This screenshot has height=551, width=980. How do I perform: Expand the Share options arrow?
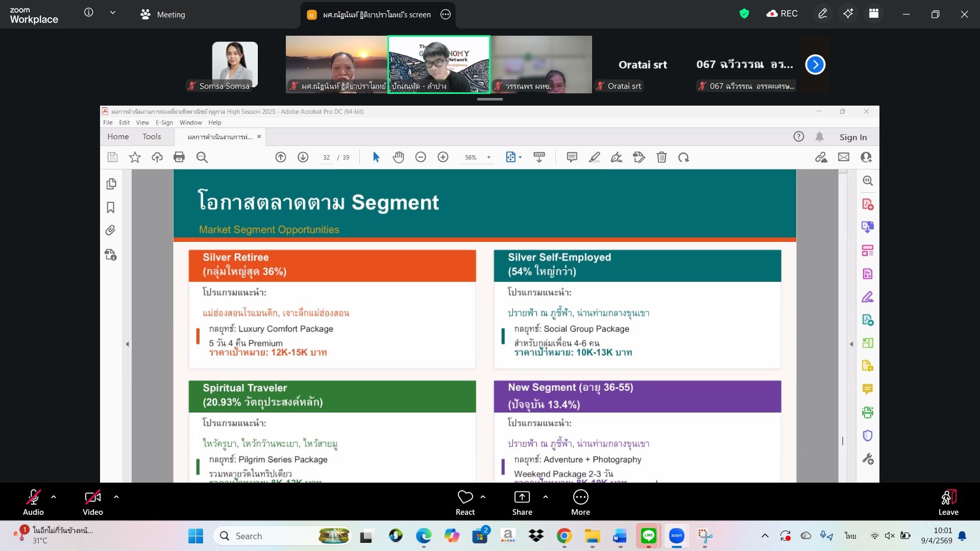click(x=546, y=497)
